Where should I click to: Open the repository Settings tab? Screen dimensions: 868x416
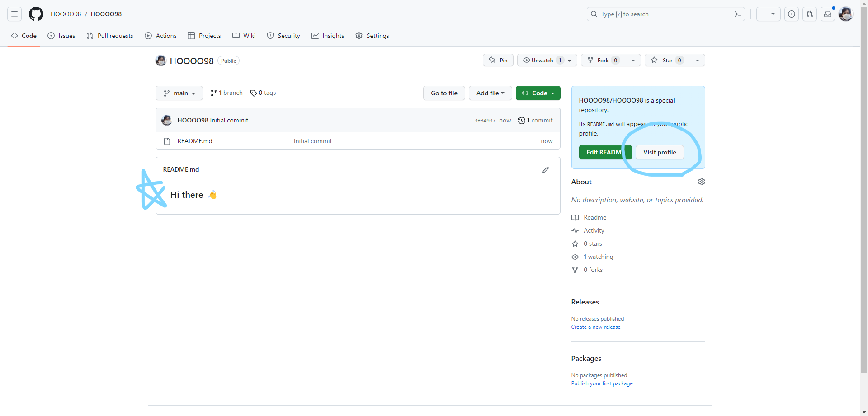372,36
